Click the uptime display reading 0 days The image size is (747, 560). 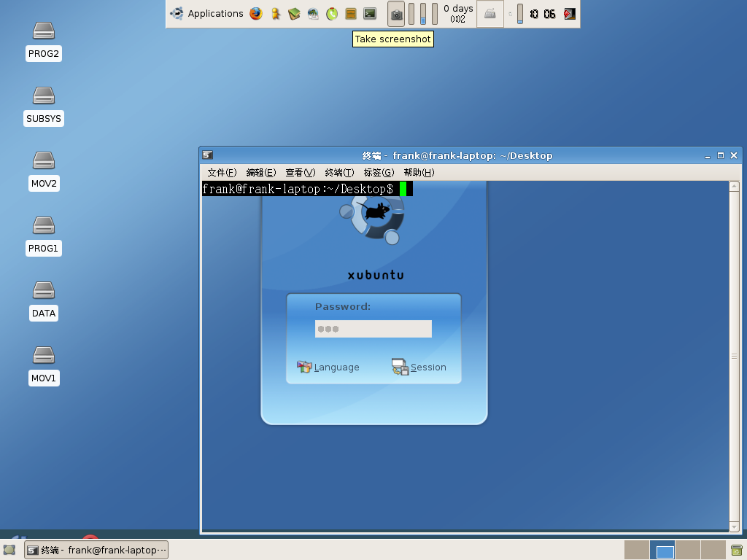(458, 14)
